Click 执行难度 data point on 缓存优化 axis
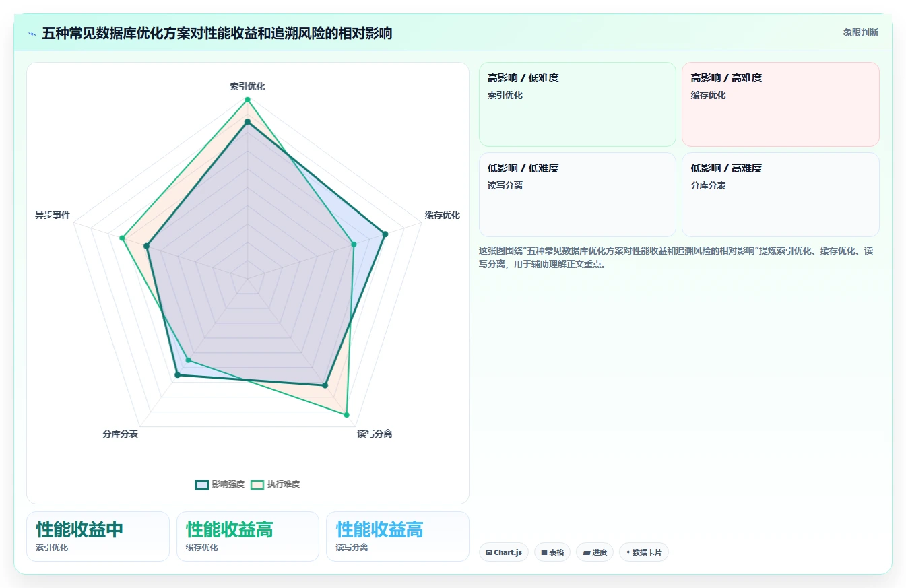Image resolution: width=906 pixels, height=588 pixels. pos(354,244)
